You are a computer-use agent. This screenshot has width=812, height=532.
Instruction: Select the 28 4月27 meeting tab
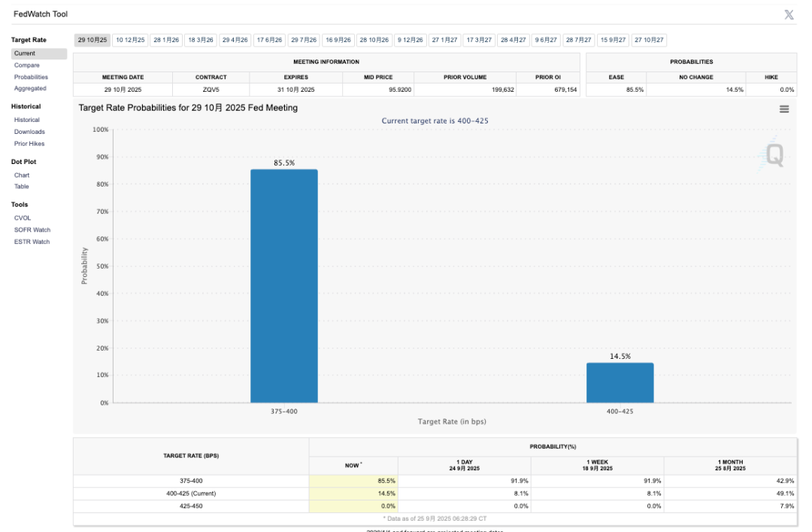pos(514,40)
